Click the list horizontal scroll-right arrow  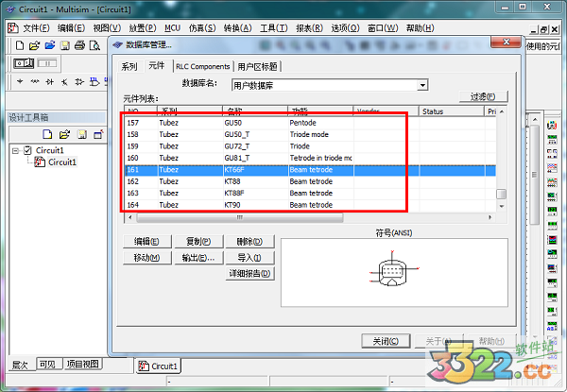point(490,217)
